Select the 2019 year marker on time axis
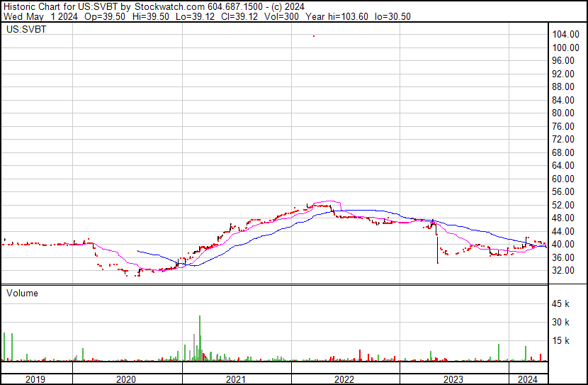588x385 pixels. [36, 379]
